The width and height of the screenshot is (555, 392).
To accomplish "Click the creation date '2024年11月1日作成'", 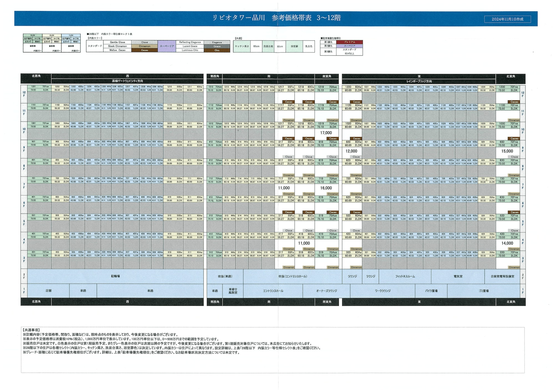I will point(508,19).
